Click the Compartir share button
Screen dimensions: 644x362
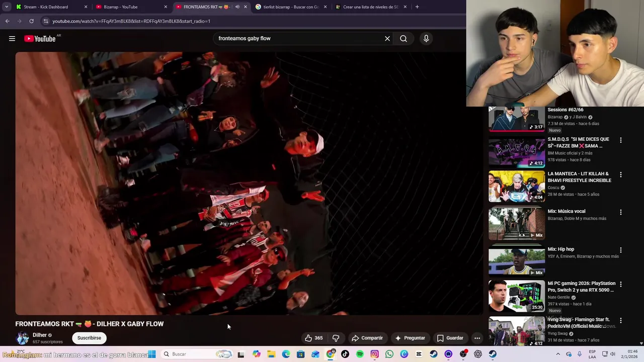tap(367, 338)
